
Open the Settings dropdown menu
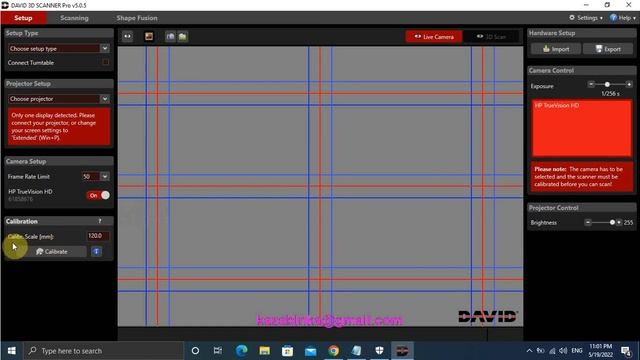pos(586,18)
